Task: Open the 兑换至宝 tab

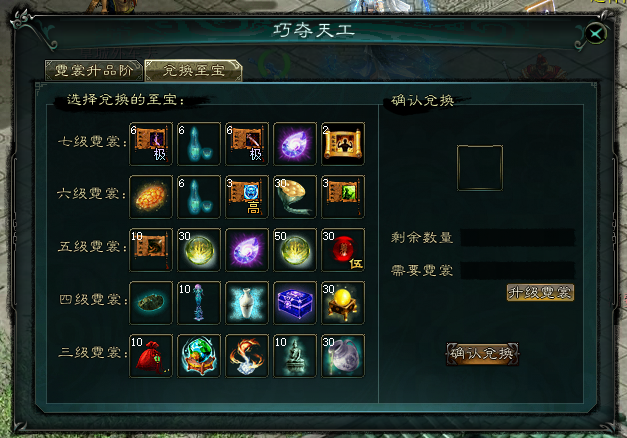Action: 194,71
